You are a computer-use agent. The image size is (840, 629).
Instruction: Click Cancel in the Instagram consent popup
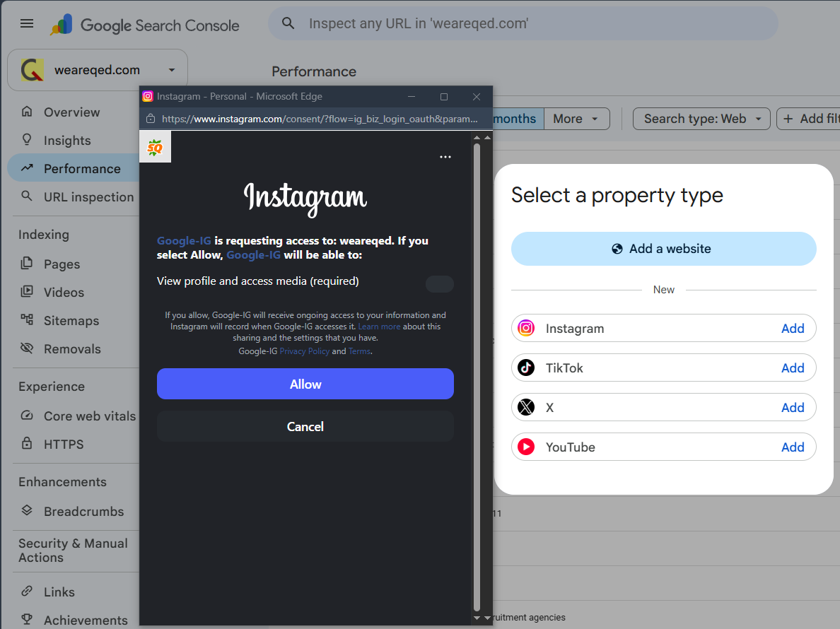coord(305,426)
